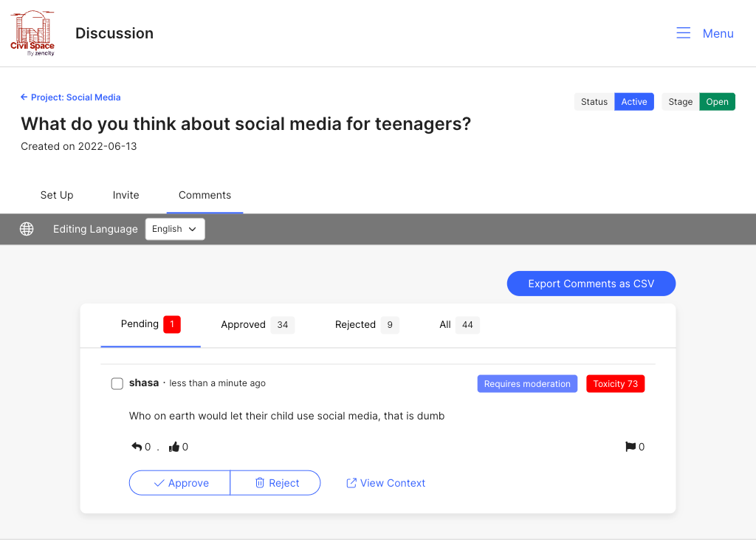This screenshot has height=545, width=756.
Task: Click Export Comments as CSV button
Action: click(x=591, y=284)
